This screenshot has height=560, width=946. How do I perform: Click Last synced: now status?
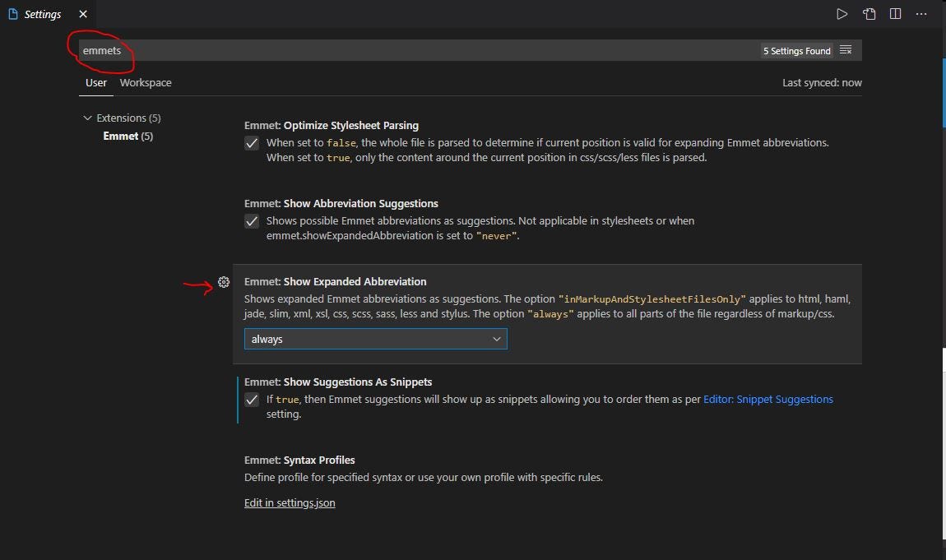(x=822, y=82)
